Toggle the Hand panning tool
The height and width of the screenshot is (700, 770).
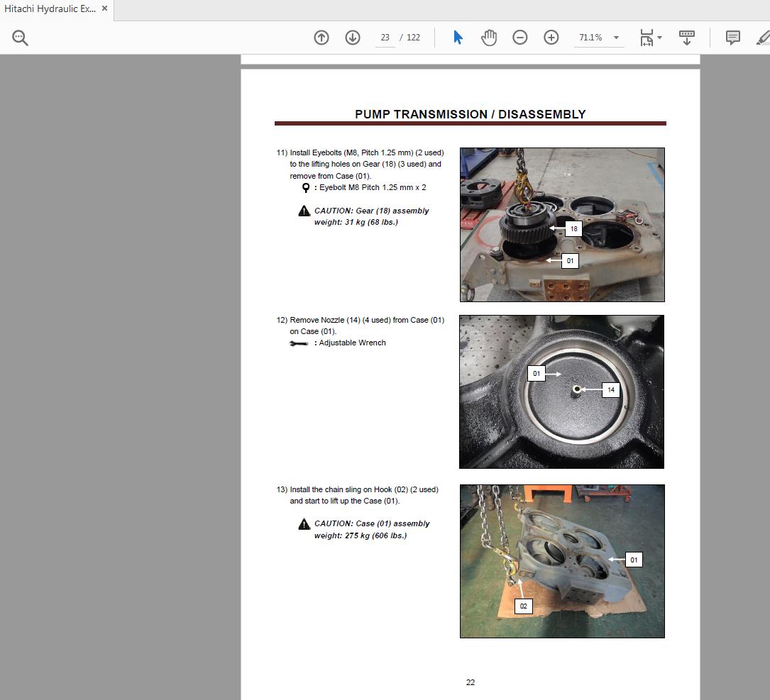(x=489, y=37)
